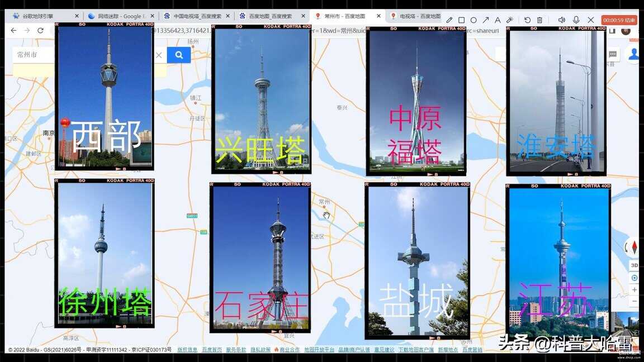The image size is (644, 362).
Task: Open the 江苏 tower photo
Action: (558, 263)
